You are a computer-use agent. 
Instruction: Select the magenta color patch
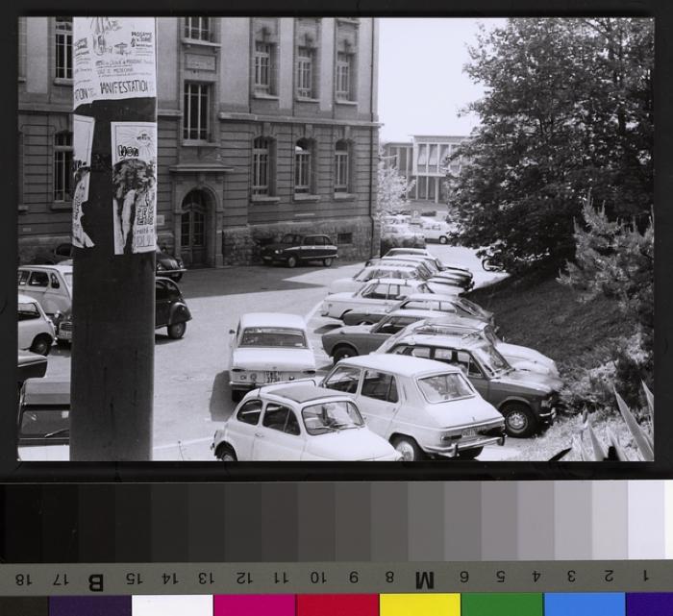tap(254, 604)
